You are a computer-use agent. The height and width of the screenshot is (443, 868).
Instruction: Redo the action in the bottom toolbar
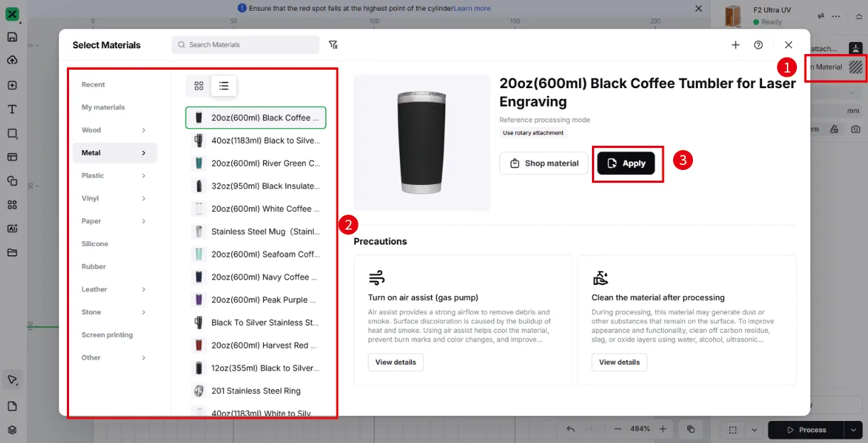588,429
